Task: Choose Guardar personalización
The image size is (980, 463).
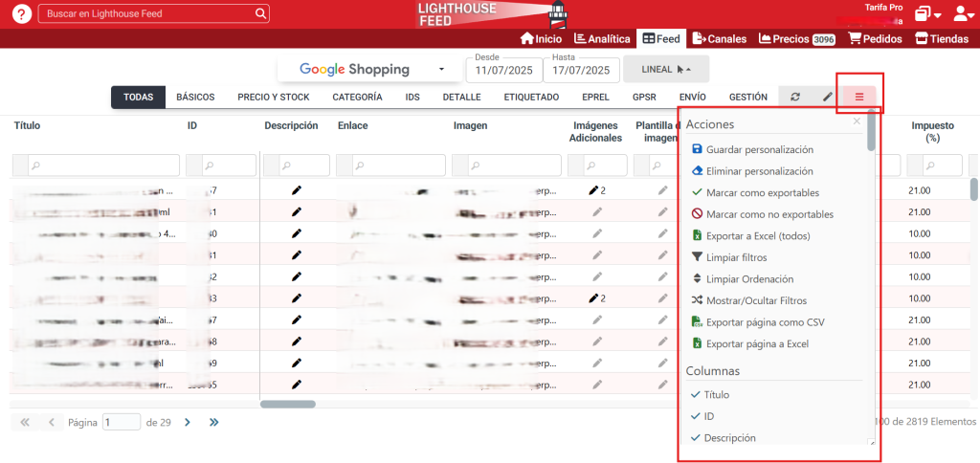Action: tap(752, 149)
